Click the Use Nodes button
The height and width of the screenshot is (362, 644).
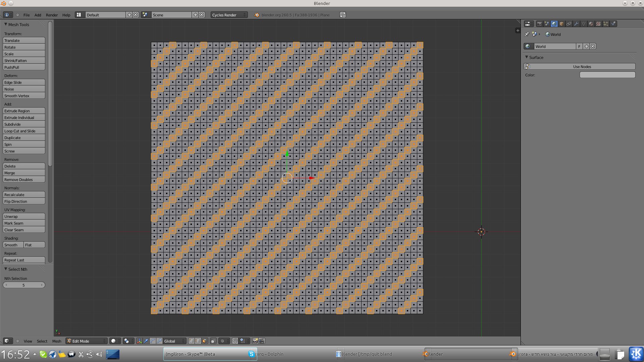(582, 66)
